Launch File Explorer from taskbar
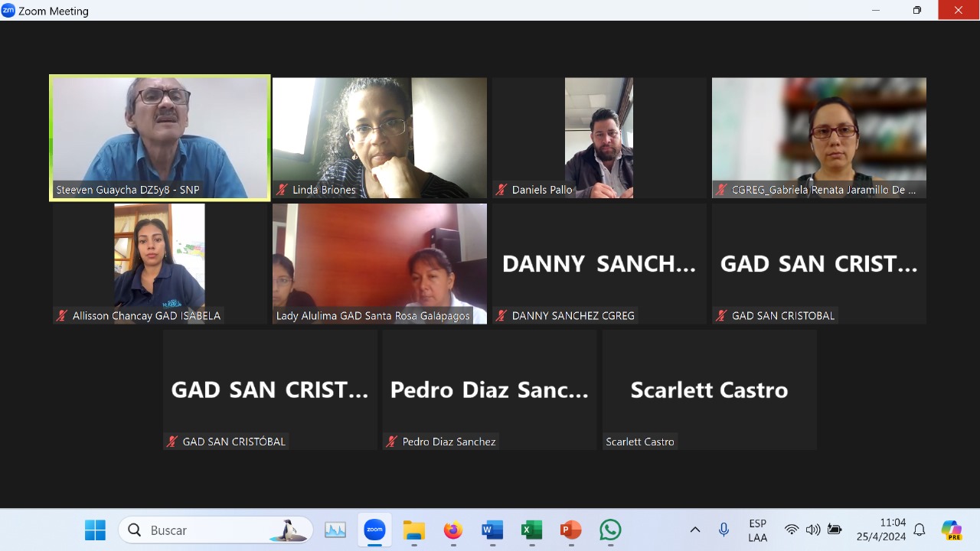The height and width of the screenshot is (551, 980). click(413, 530)
